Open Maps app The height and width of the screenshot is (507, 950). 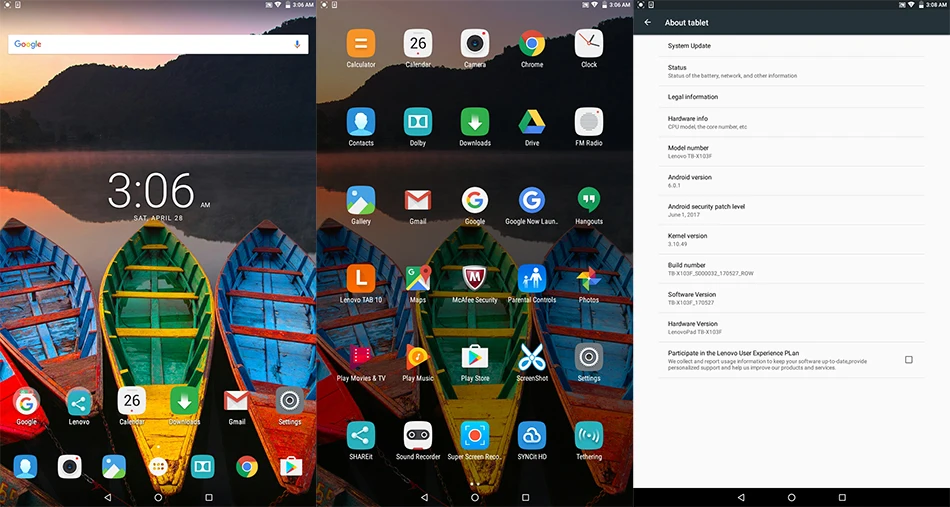[x=417, y=279]
